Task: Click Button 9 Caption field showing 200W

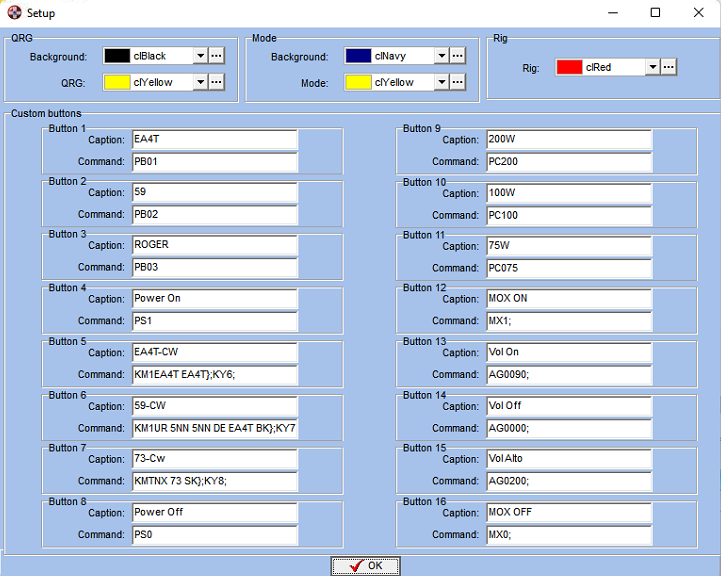Action: point(568,139)
